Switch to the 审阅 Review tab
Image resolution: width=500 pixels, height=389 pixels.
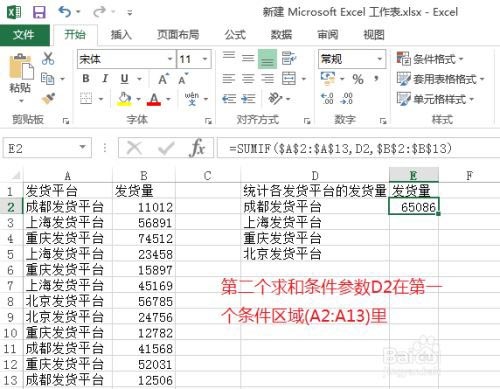(x=328, y=35)
